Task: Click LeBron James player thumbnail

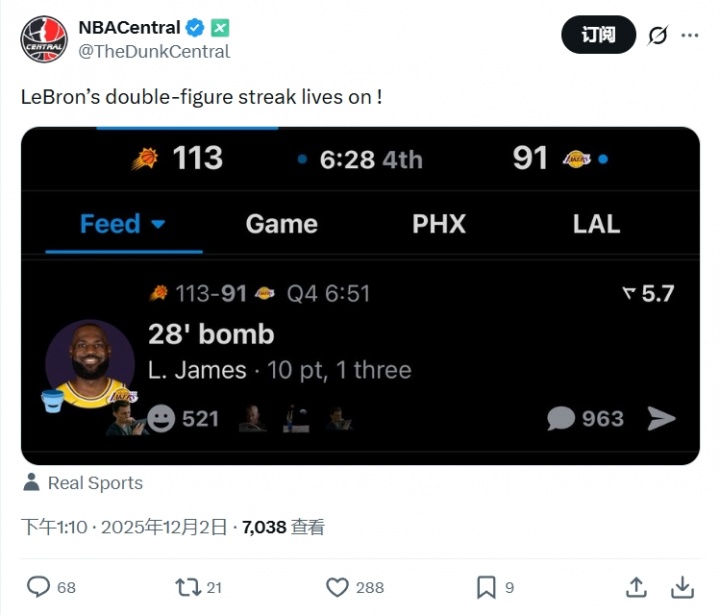Action: click(x=89, y=364)
